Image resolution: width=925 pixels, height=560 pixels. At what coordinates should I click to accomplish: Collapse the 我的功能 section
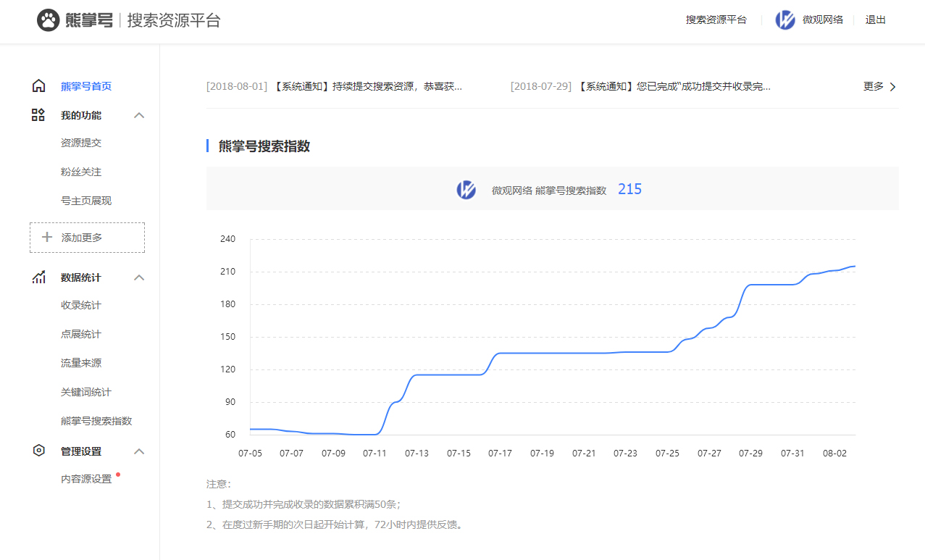(140, 115)
